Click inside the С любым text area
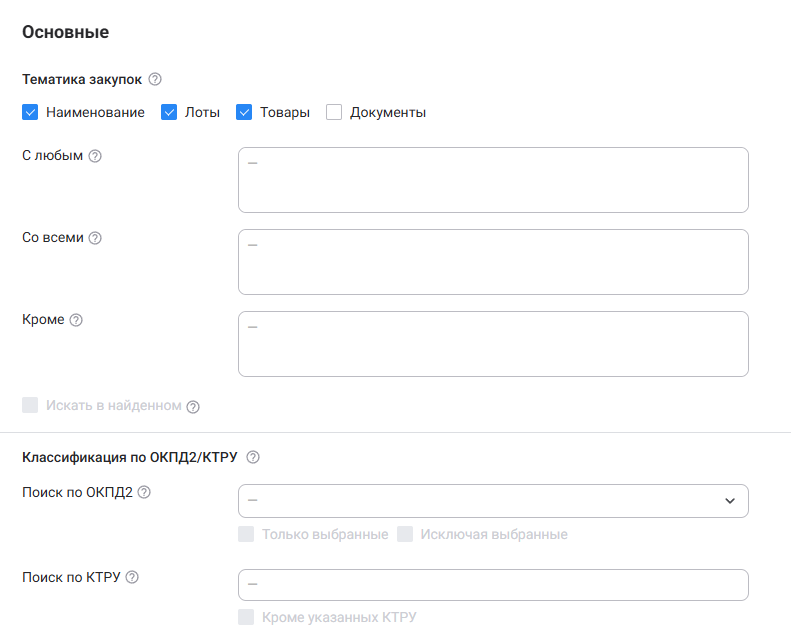791x641 pixels. (x=493, y=180)
